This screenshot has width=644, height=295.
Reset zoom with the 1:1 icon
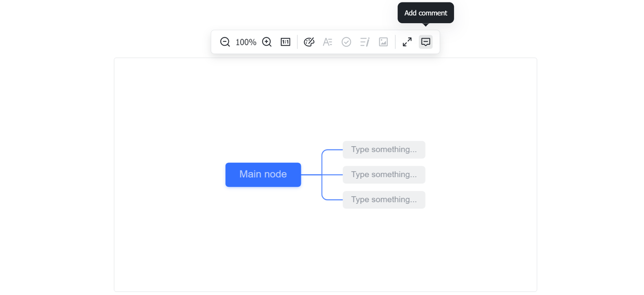tap(285, 42)
